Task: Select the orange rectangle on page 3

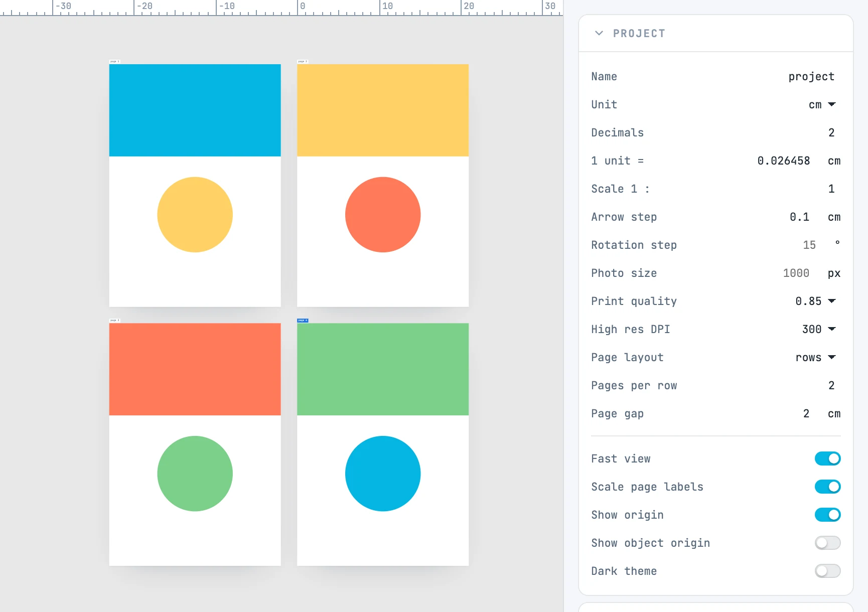Action: [x=195, y=369]
